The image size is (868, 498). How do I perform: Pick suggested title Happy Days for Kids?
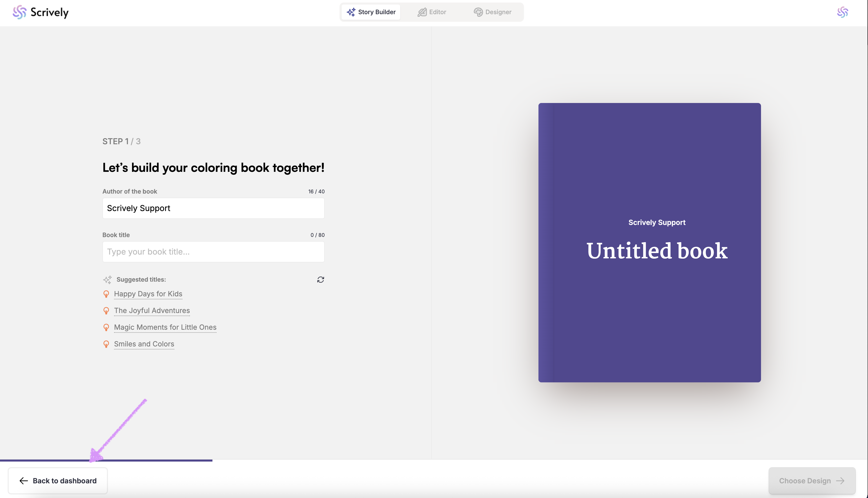coord(148,294)
